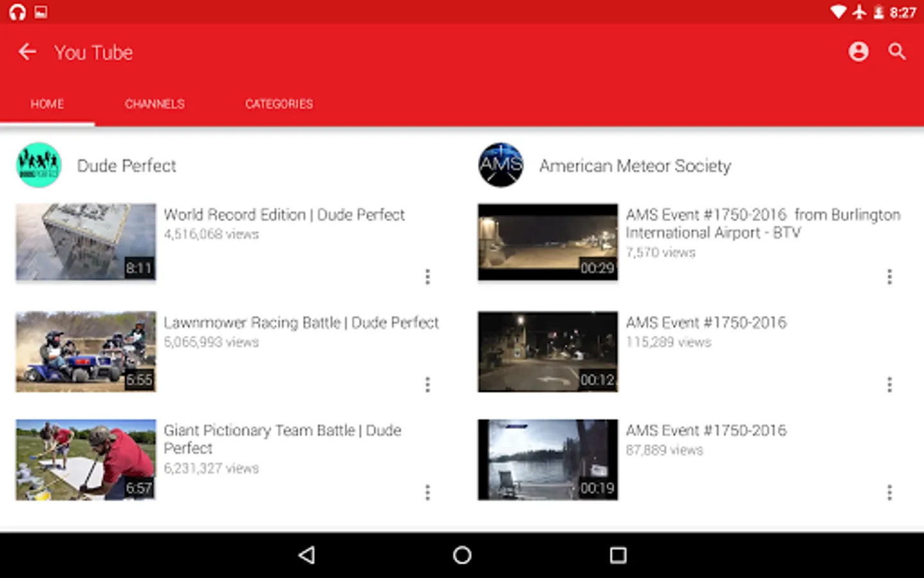Play the 00:12 AMS night street thumbnail
This screenshot has width=924, height=578.
tap(548, 352)
